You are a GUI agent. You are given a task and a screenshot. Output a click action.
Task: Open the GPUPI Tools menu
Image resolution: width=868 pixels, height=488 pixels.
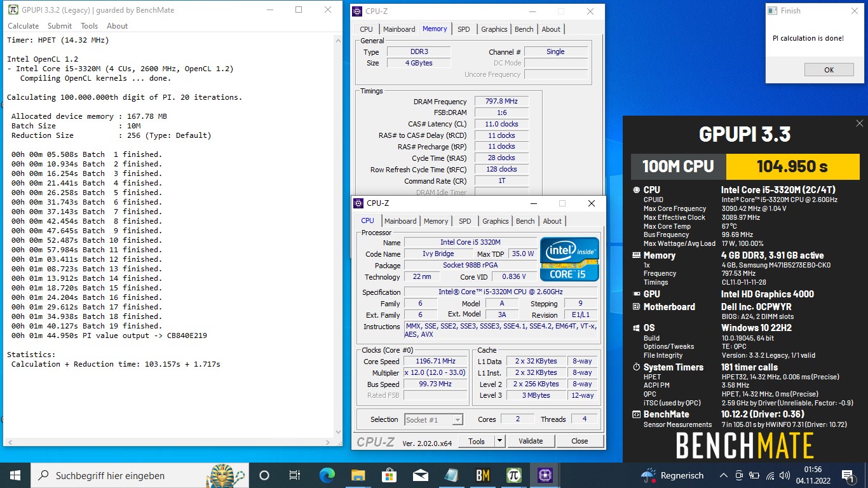(x=89, y=26)
